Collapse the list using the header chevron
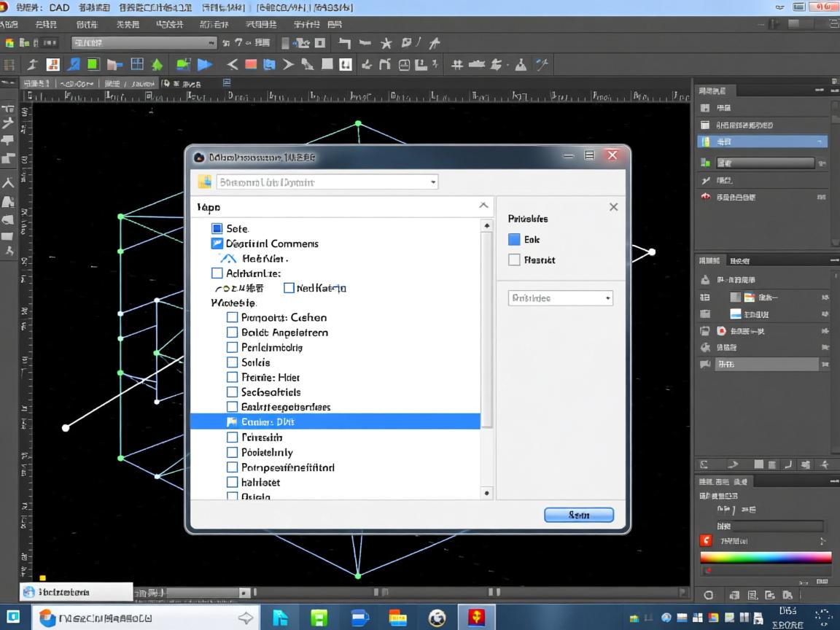Screen dimensions: 840x630 (x=483, y=206)
